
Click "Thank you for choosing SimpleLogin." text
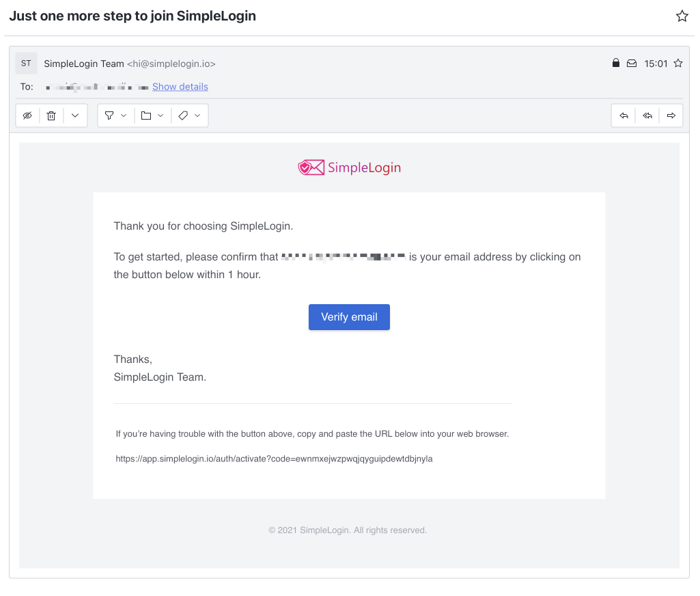click(204, 226)
